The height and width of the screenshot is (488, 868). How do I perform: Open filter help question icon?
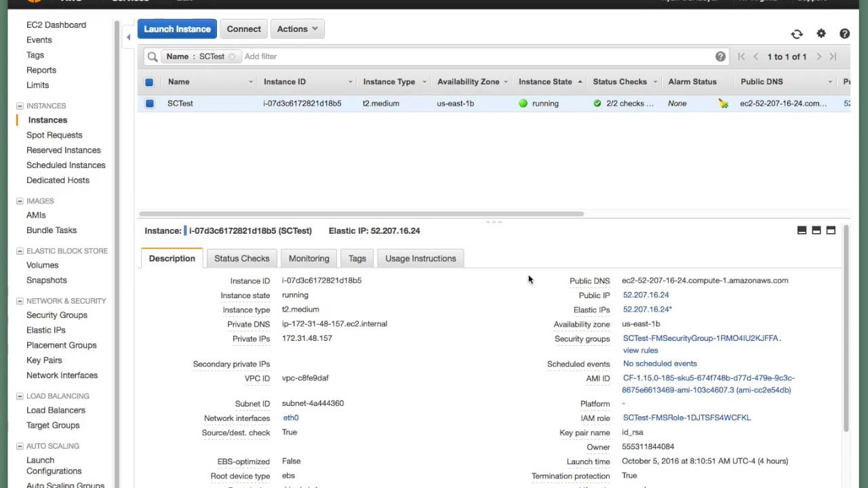click(x=720, y=57)
